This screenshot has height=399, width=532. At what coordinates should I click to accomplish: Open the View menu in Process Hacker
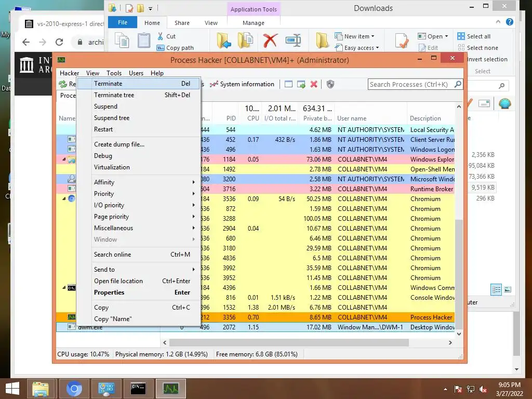92,73
